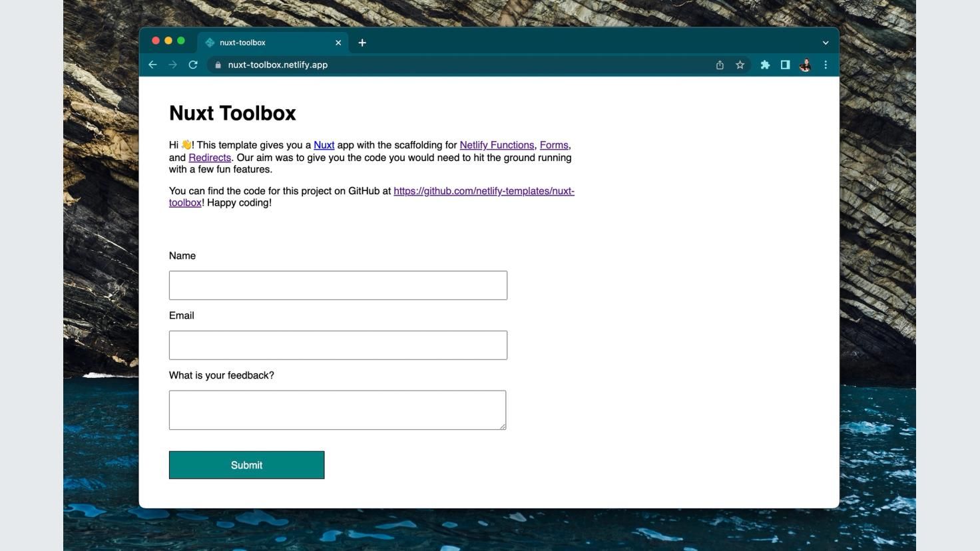This screenshot has height=551, width=980.
Task: Follow the Netlify Functions link
Action: pos(497,145)
